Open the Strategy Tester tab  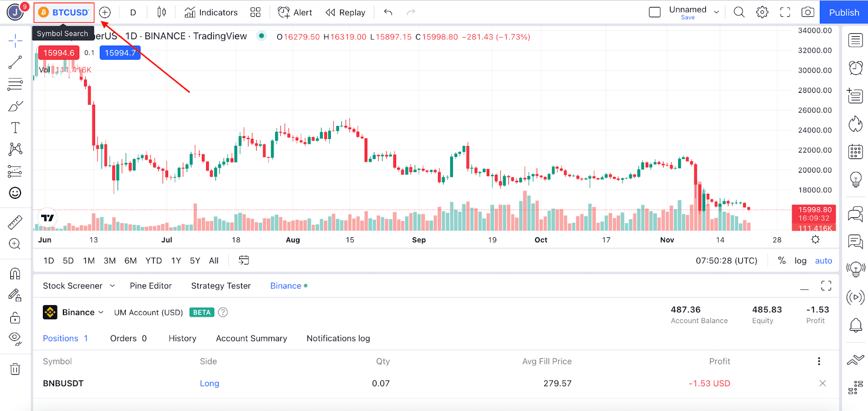point(221,286)
